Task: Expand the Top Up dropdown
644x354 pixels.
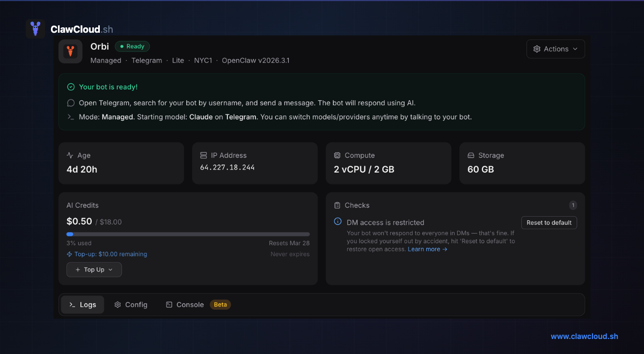Action: click(94, 270)
